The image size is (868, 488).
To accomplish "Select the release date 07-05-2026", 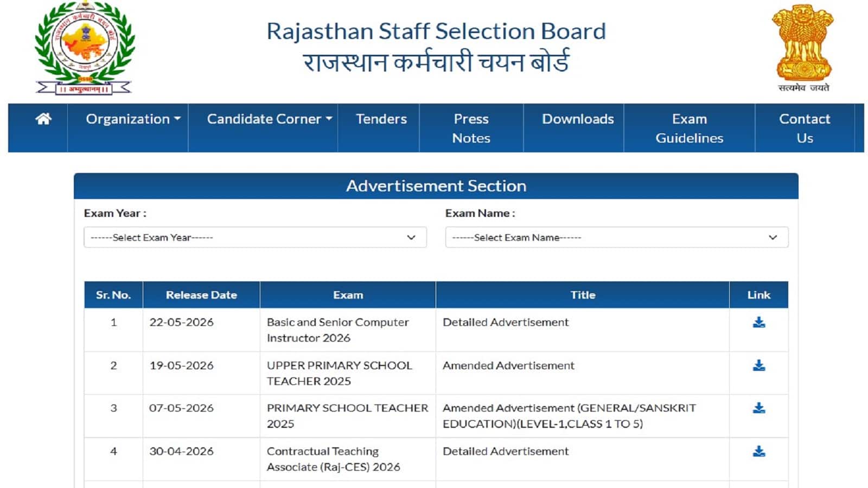I will click(181, 408).
